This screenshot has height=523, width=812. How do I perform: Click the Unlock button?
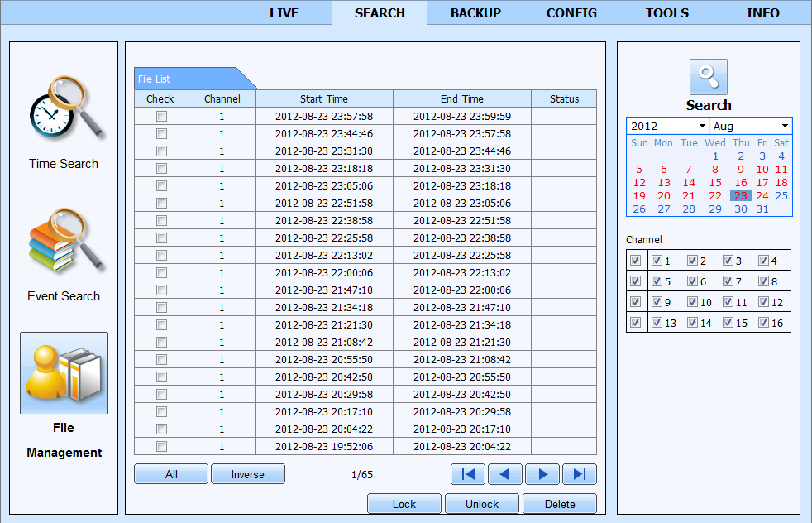(482, 504)
